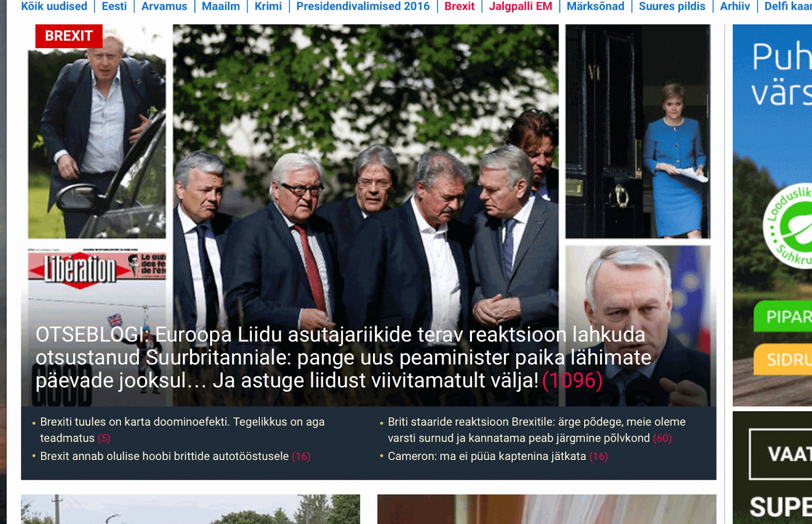
Task: Click the green PIPAR button in ad
Action: (783, 316)
